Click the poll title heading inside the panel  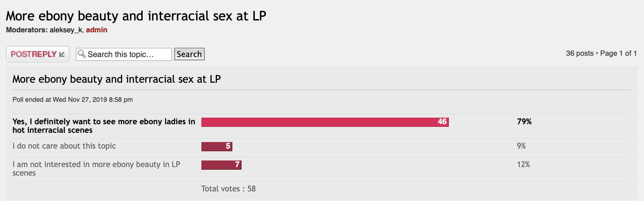[116, 79]
